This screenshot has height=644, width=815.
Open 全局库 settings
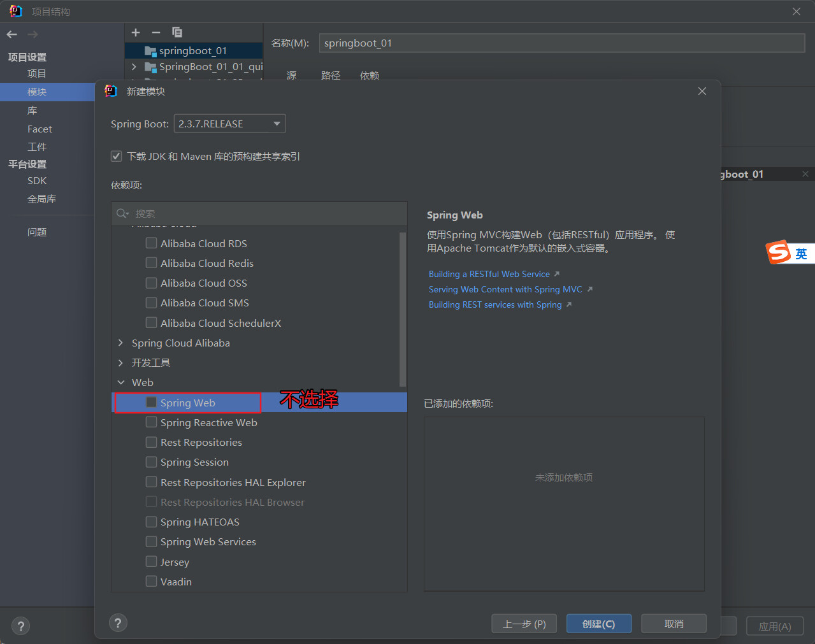[41, 199]
